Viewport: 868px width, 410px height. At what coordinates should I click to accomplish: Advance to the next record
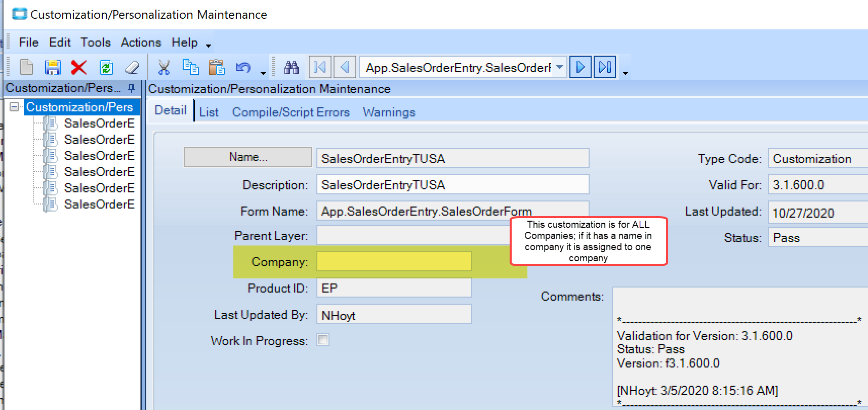pyautogui.click(x=581, y=67)
